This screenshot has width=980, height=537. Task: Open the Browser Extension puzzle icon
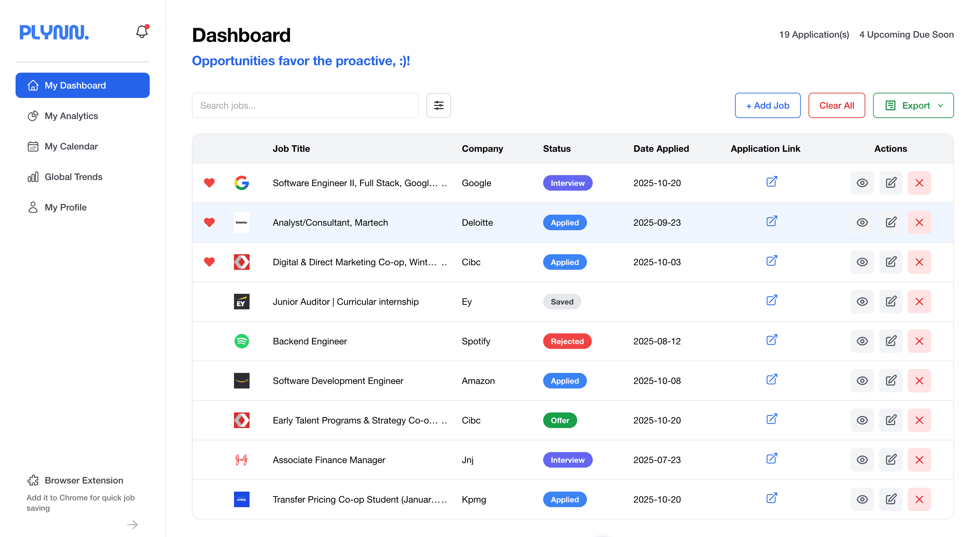pos(33,480)
